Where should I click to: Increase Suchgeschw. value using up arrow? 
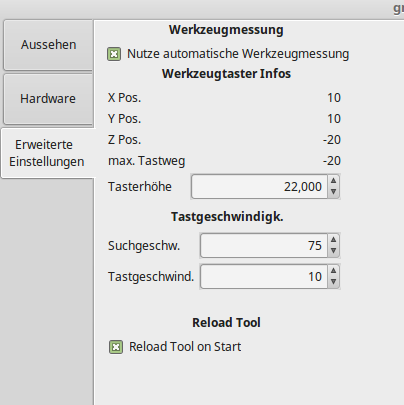pos(333,240)
